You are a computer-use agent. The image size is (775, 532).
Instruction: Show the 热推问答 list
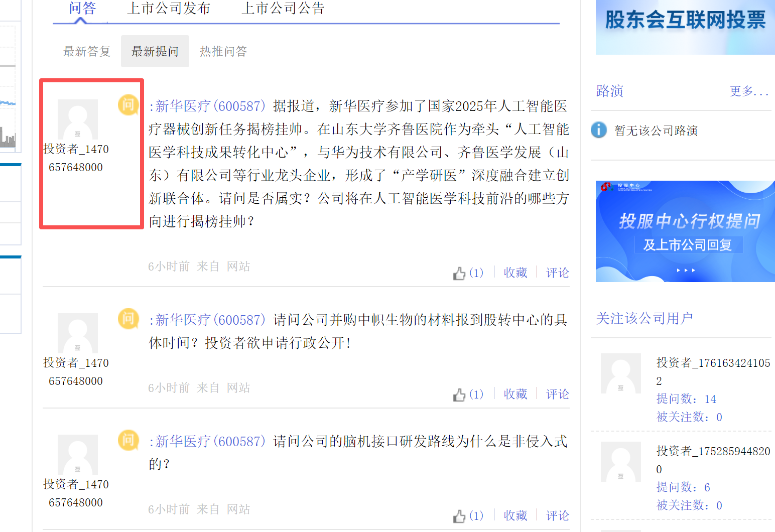point(223,51)
